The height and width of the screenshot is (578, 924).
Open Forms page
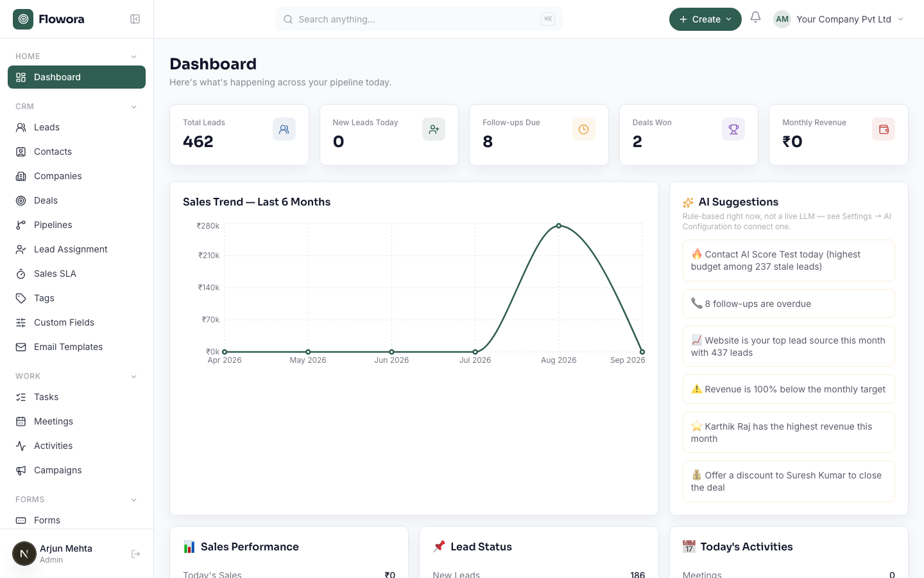76,520
